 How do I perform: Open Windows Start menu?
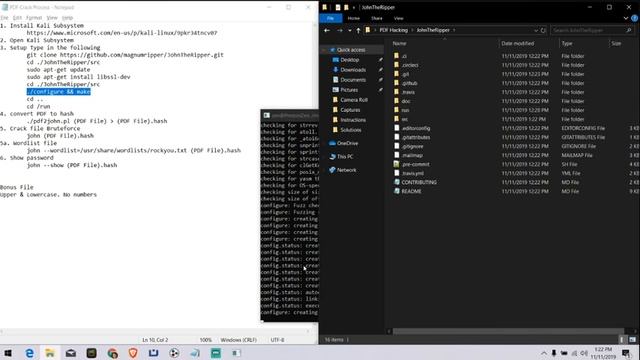pyautogui.click(x=8, y=353)
